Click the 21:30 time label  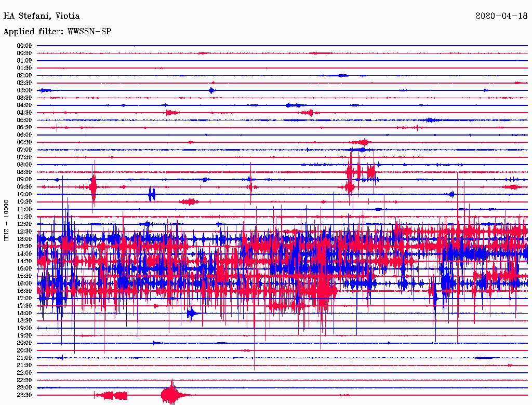24,366
